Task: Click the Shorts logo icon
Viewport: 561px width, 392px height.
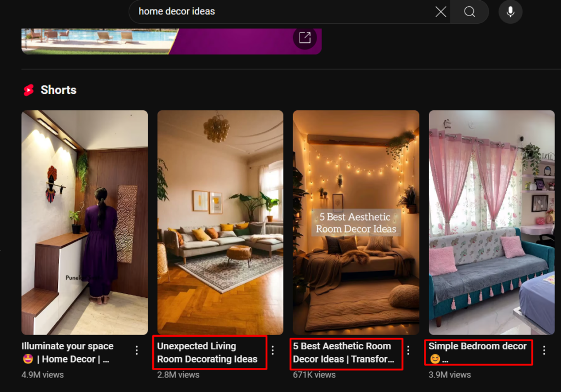Action: click(29, 90)
